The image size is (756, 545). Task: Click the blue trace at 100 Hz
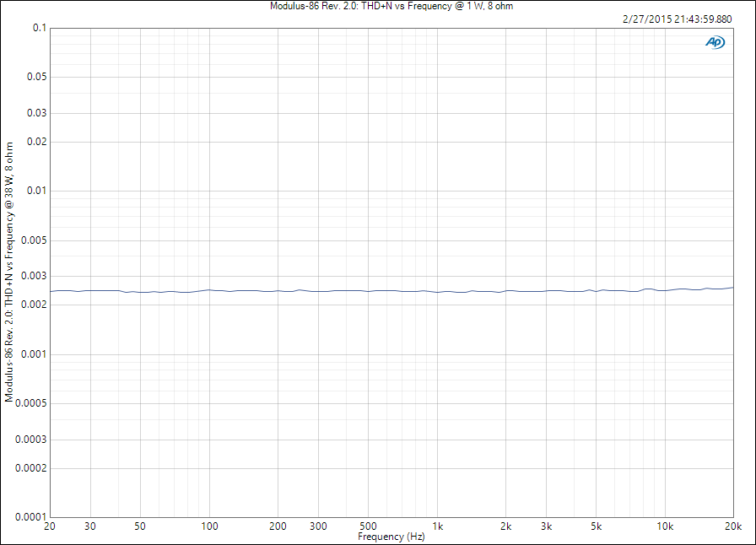click(209, 290)
